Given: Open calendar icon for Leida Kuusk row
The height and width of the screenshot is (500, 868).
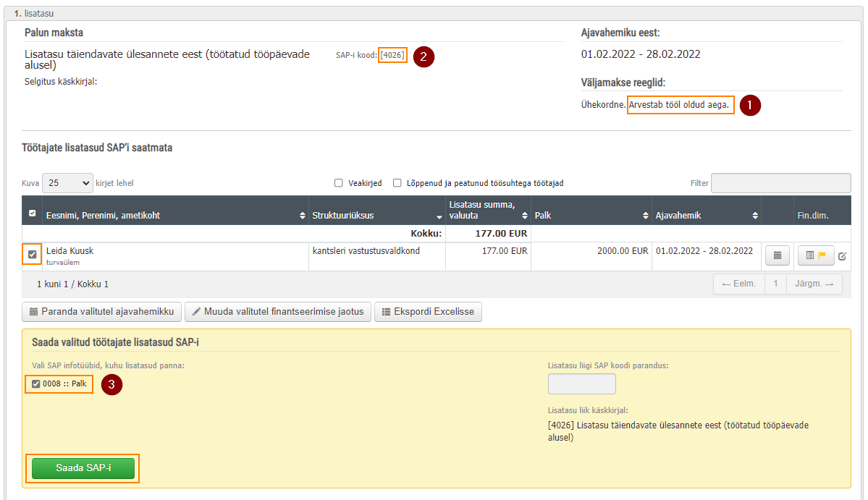Looking at the screenshot, I should pos(778,255).
